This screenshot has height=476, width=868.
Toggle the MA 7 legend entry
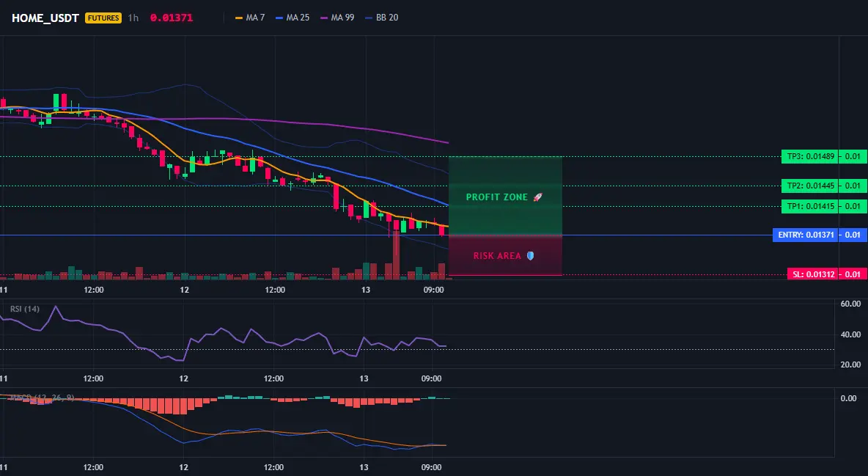[250, 18]
